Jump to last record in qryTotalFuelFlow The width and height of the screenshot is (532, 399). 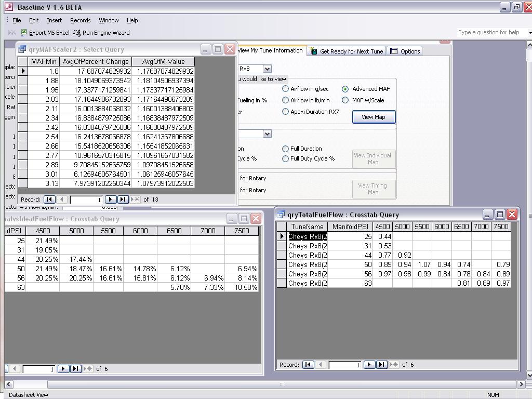pyautogui.click(x=382, y=365)
